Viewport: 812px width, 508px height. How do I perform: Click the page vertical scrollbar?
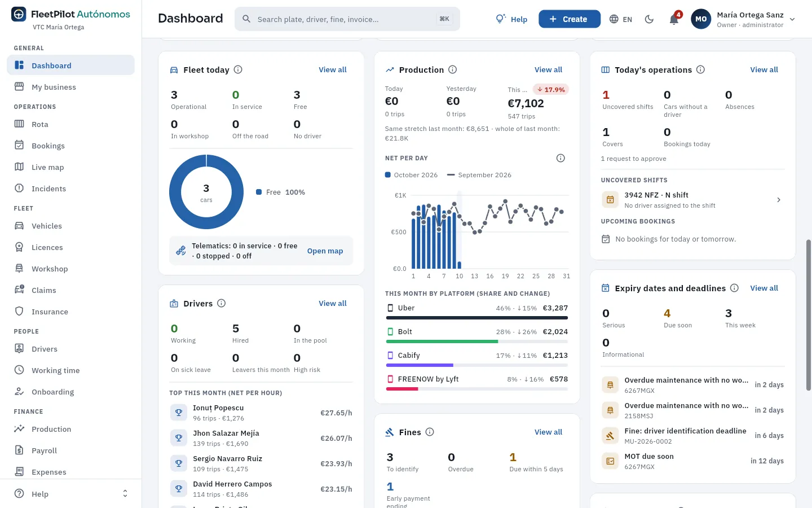coord(809,315)
